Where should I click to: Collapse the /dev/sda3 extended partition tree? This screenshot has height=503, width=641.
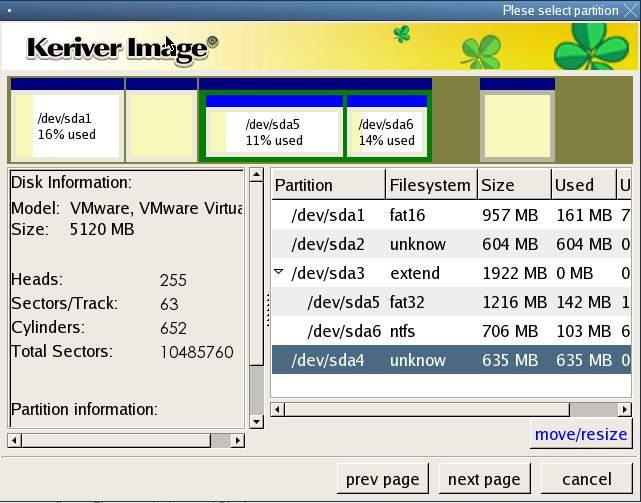[278, 272]
